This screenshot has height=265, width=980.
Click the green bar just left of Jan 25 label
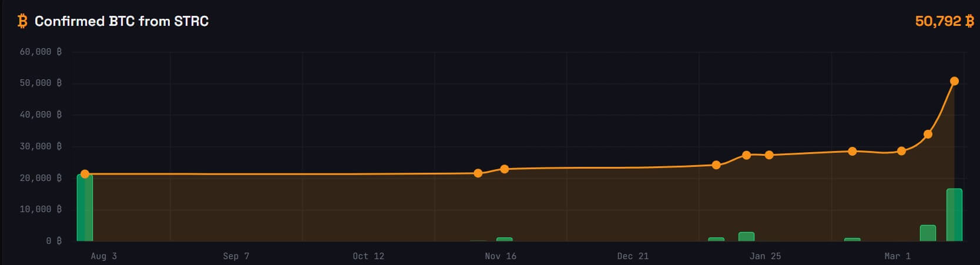pos(746,237)
